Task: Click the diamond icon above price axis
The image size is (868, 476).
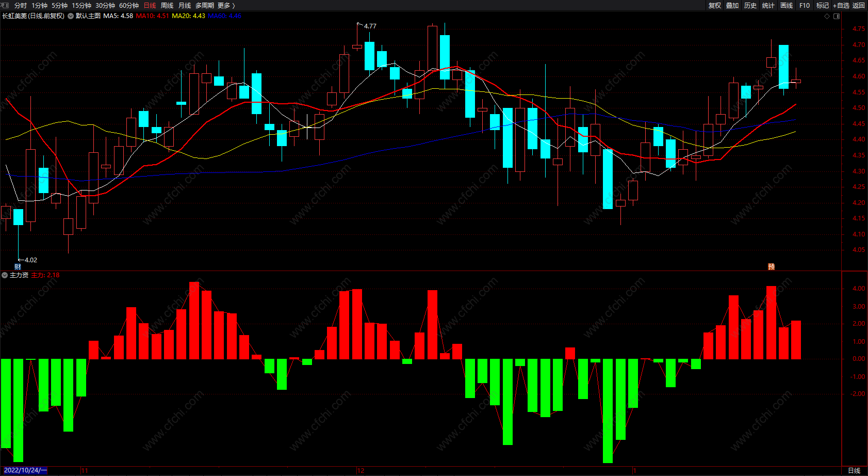Action: coord(827,16)
